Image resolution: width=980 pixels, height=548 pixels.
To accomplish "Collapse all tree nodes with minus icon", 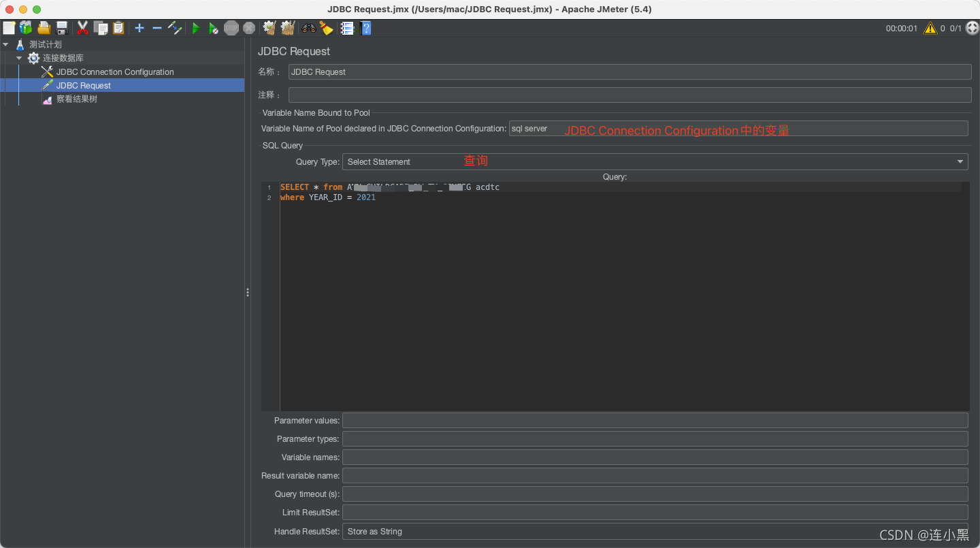I will tap(157, 28).
